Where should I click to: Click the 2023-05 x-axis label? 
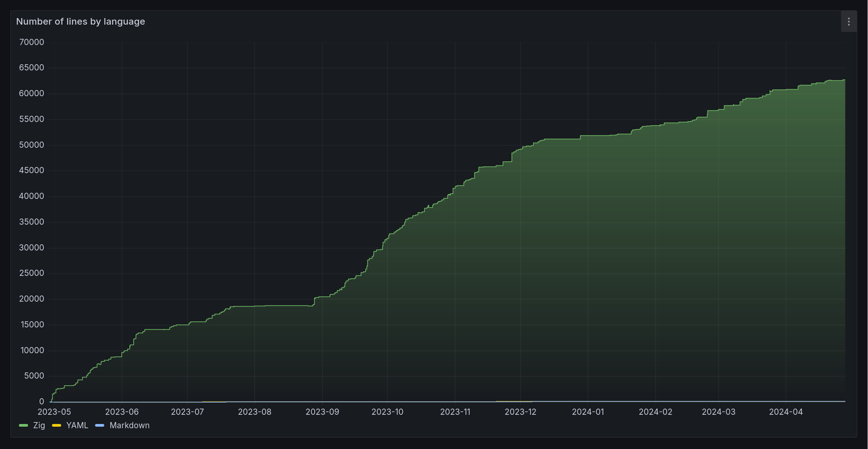(x=54, y=412)
